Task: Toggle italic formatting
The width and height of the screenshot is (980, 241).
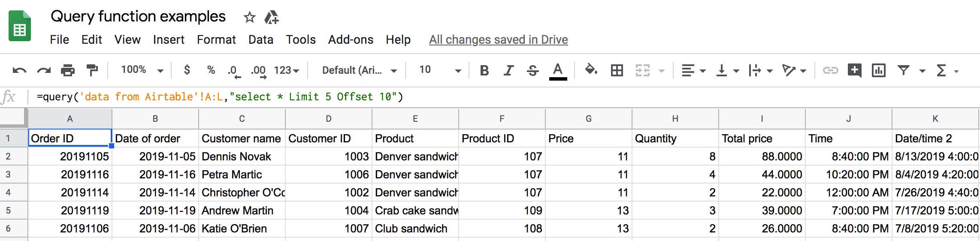Action: pyautogui.click(x=508, y=70)
